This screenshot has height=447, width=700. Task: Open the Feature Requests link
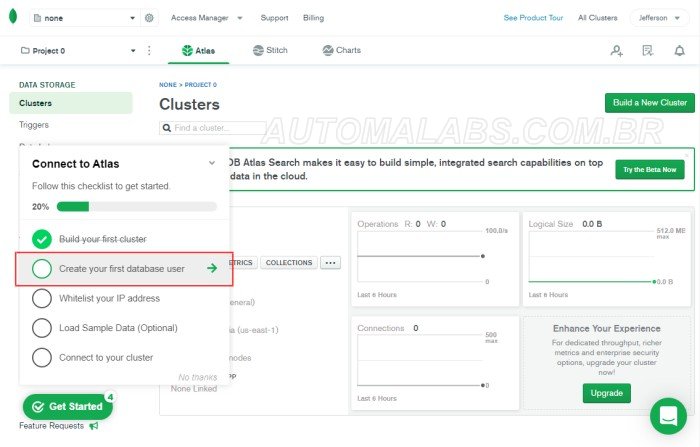point(51,426)
